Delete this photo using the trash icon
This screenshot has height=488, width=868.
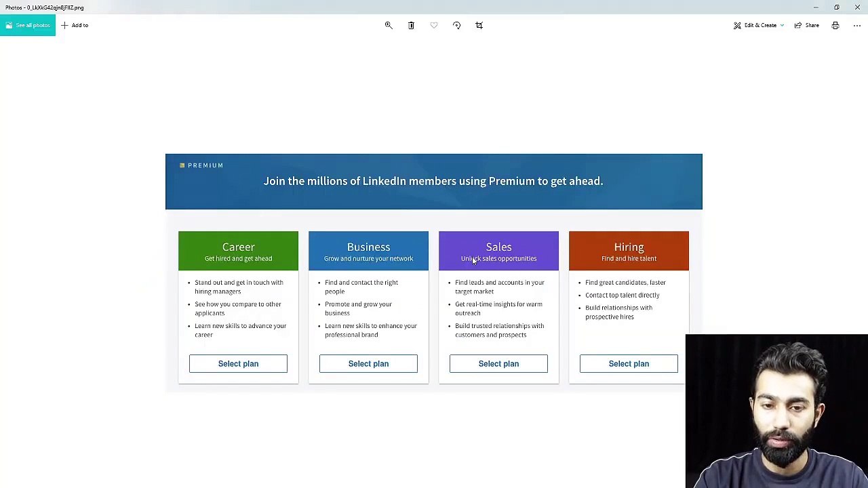click(x=411, y=25)
